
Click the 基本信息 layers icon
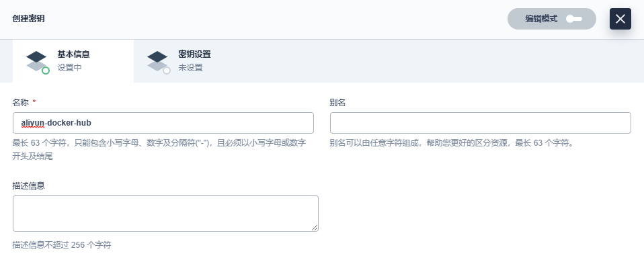(36, 60)
